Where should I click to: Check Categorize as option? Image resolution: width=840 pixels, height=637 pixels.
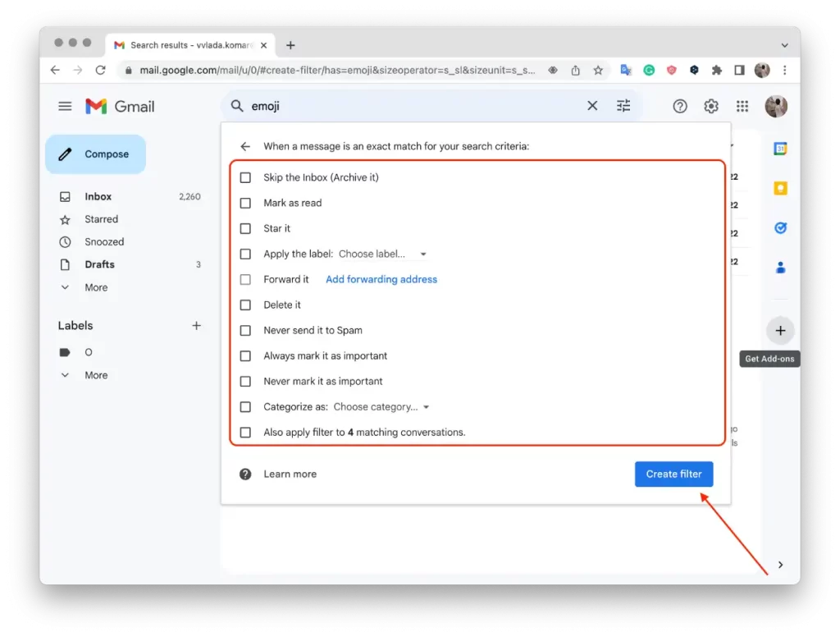pyautogui.click(x=245, y=407)
